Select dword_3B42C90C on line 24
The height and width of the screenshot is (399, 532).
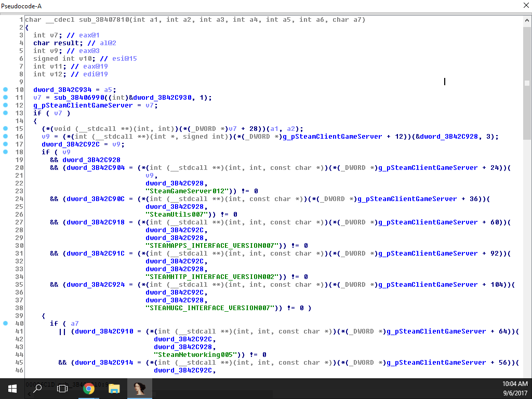pos(96,199)
